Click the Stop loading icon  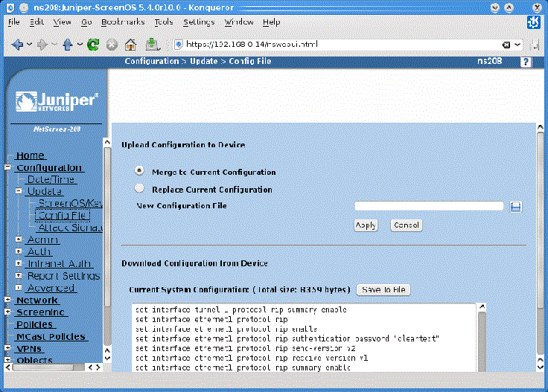click(112, 45)
